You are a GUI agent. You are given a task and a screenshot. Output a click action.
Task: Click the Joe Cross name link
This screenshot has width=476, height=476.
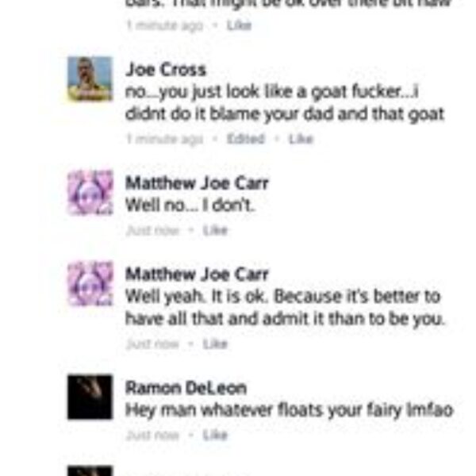(x=166, y=70)
